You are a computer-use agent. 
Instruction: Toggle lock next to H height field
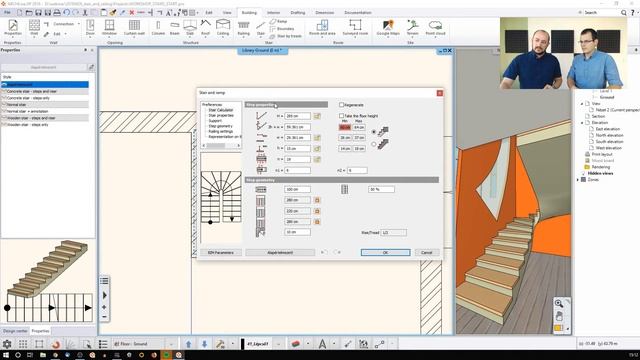317,116
